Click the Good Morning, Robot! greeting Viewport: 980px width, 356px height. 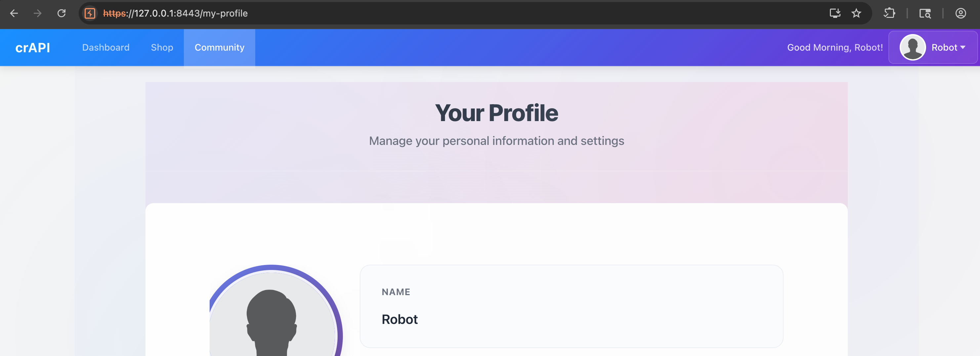tap(835, 48)
